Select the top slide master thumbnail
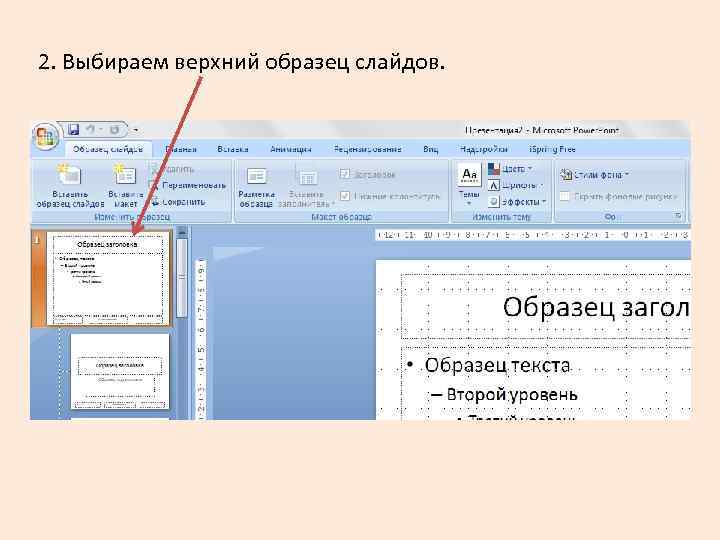Image resolution: width=720 pixels, height=540 pixels. pyautogui.click(x=108, y=279)
